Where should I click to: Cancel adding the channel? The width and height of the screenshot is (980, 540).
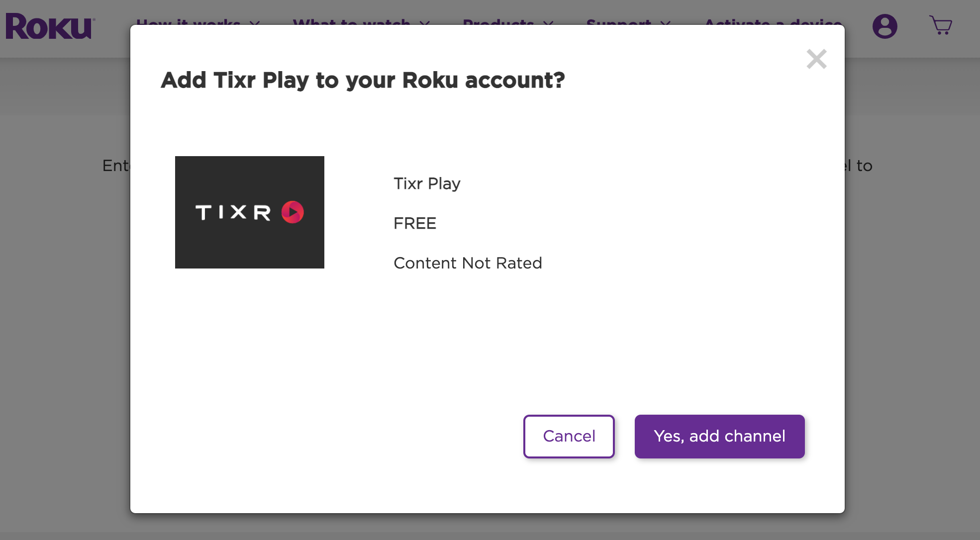569,436
